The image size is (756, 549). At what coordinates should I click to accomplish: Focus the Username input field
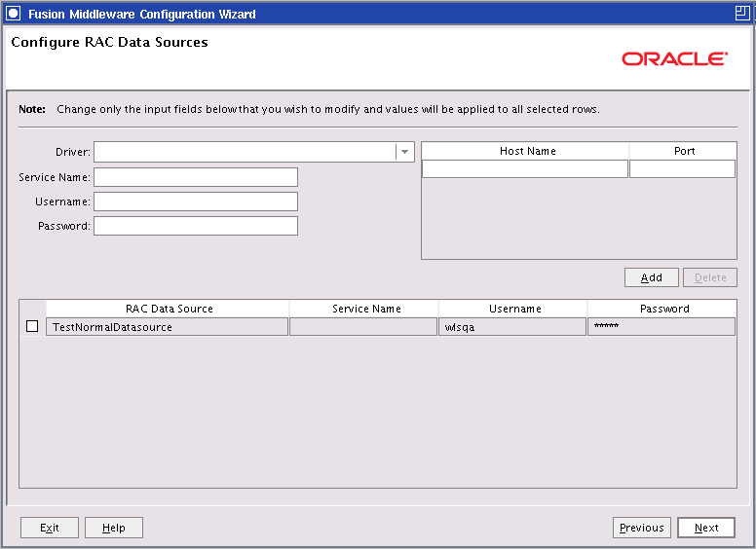pos(196,201)
